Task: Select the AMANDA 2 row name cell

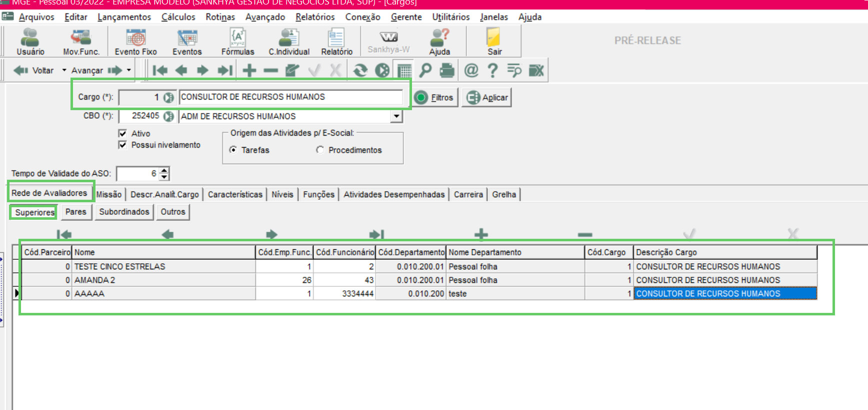Action: (x=164, y=280)
